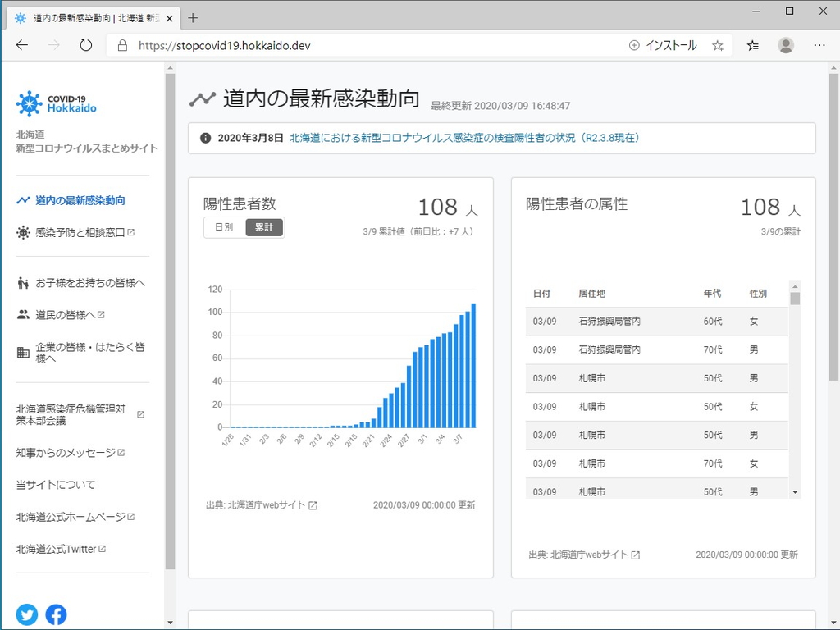Open the browser's more options menu
This screenshot has height=630, width=840.
(819, 46)
